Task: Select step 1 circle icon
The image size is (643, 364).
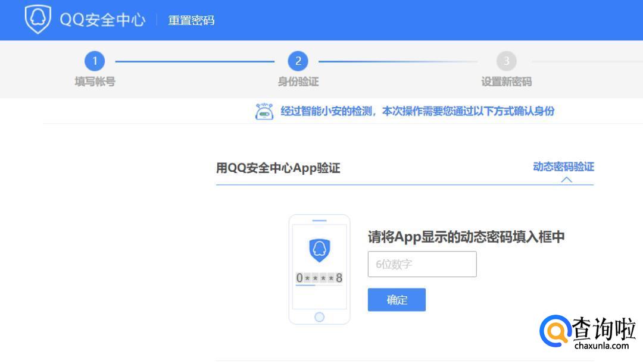Action: coord(95,61)
